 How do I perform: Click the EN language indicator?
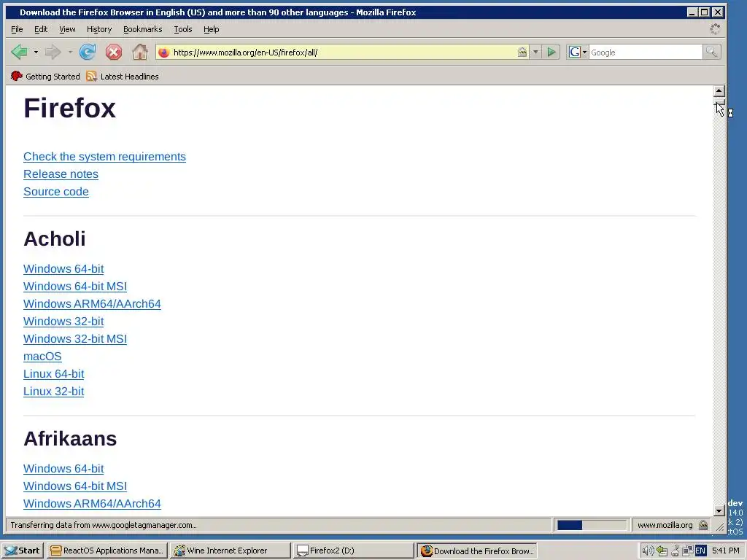click(x=700, y=551)
